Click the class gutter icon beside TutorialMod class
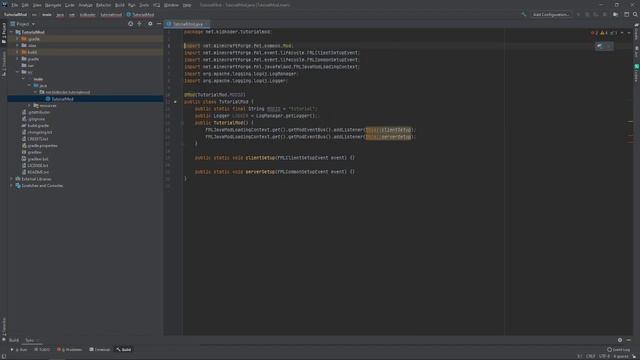The width and height of the screenshot is (640, 360). 175,102
